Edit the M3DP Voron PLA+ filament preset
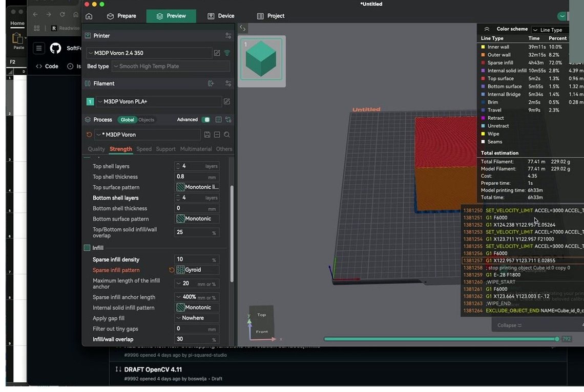The width and height of the screenshot is (584, 392). [x=226, y=101]
